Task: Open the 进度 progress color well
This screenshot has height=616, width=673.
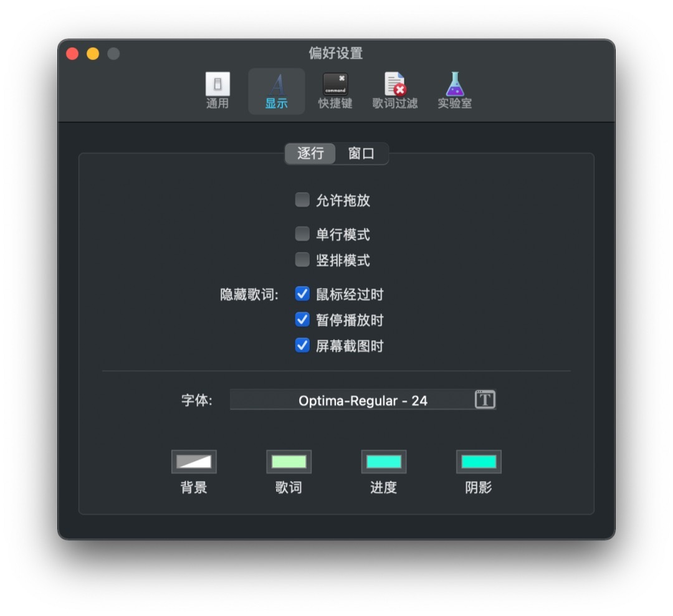Action: (384, 462)
